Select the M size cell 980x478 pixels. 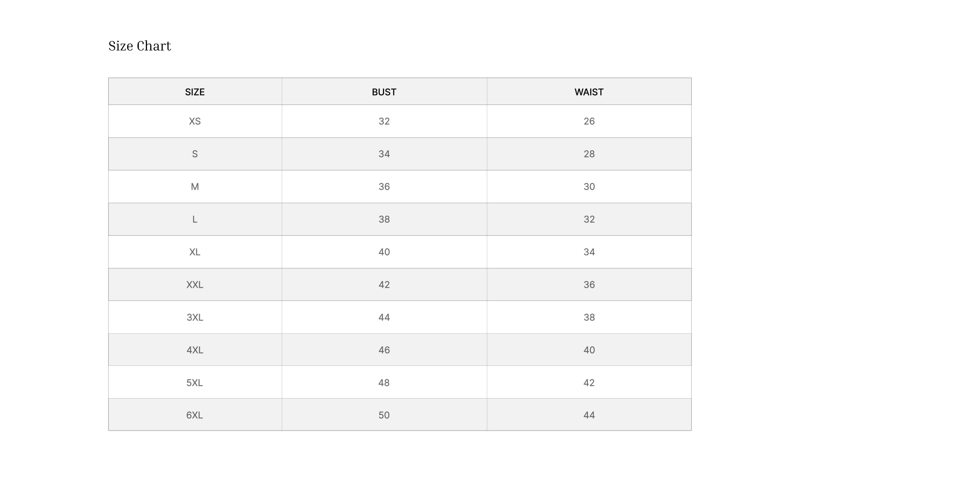(195, 186)
